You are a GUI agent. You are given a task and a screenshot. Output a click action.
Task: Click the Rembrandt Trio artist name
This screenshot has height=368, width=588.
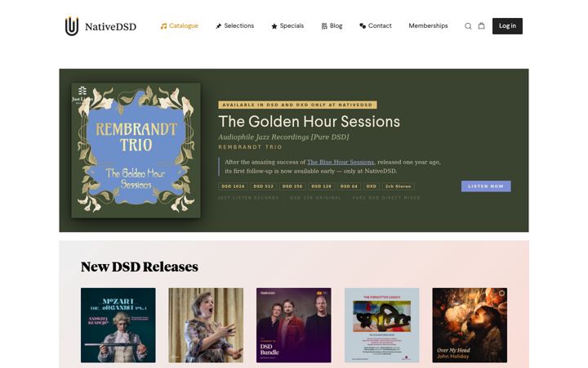coord(250,147)
